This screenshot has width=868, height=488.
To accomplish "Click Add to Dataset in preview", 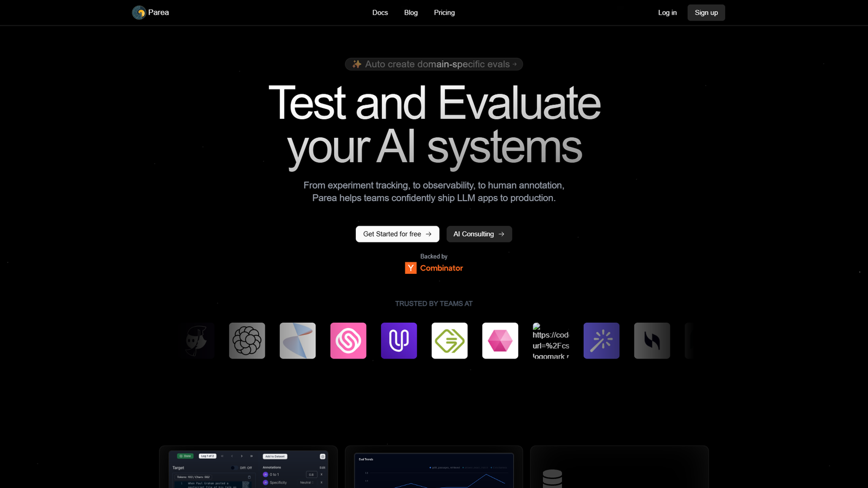I will [x=276, y=457].
